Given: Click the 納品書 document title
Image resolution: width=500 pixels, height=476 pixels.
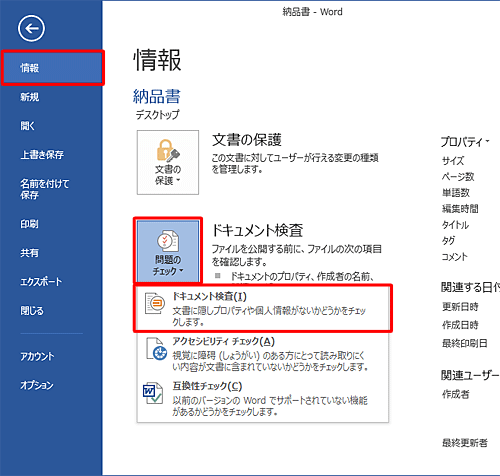Looking at the screenshot, I should coord(157,96).
